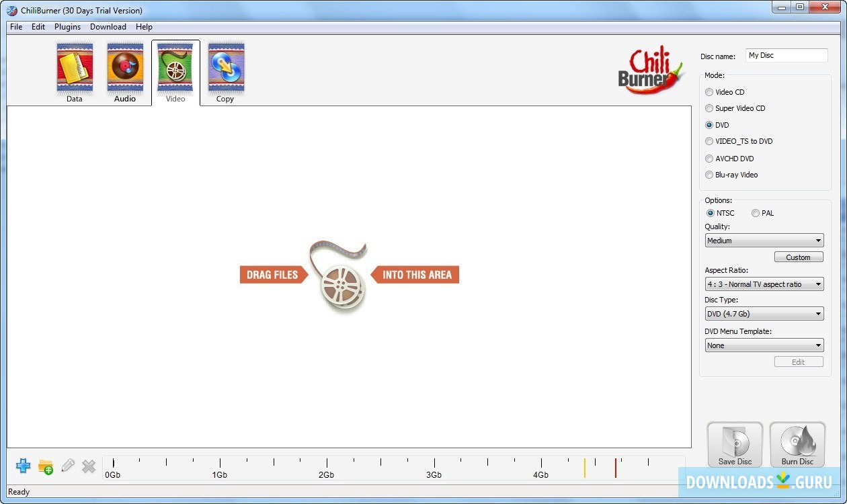This screenshot has height=504, width=847.
Task: Close the ChiliBurner window
Action: [825, 7]
